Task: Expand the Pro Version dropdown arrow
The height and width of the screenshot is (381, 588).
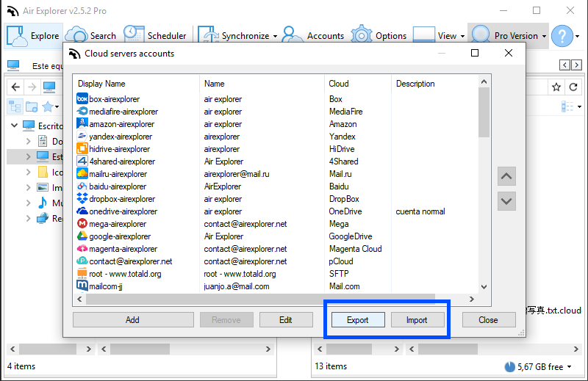Action: 544,37
